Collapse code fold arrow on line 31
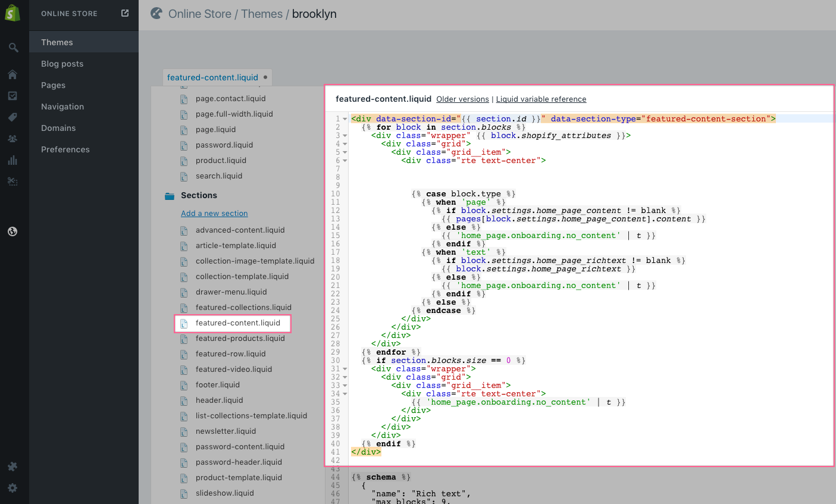The height and width of the screenshot is (504, 836). tap(345, 369)
